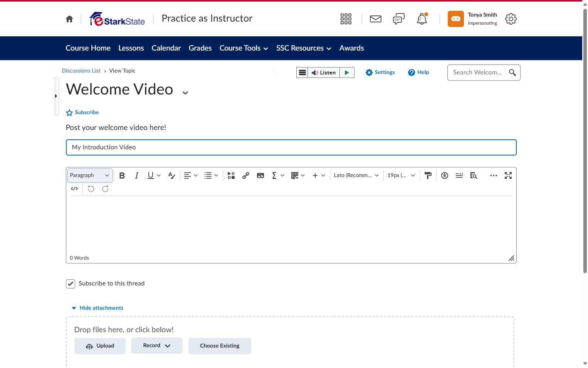
Task: Insert an image using the image icon
Action: click(260, 176)
